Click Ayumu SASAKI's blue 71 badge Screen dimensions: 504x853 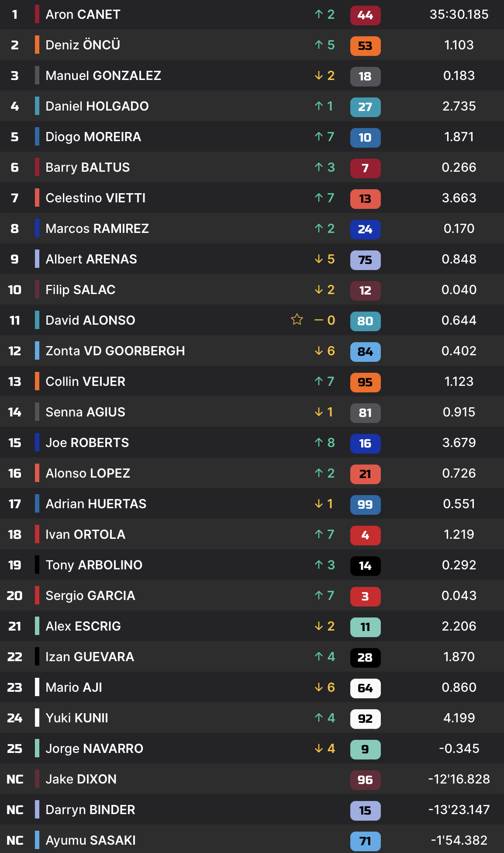(365, 841)
